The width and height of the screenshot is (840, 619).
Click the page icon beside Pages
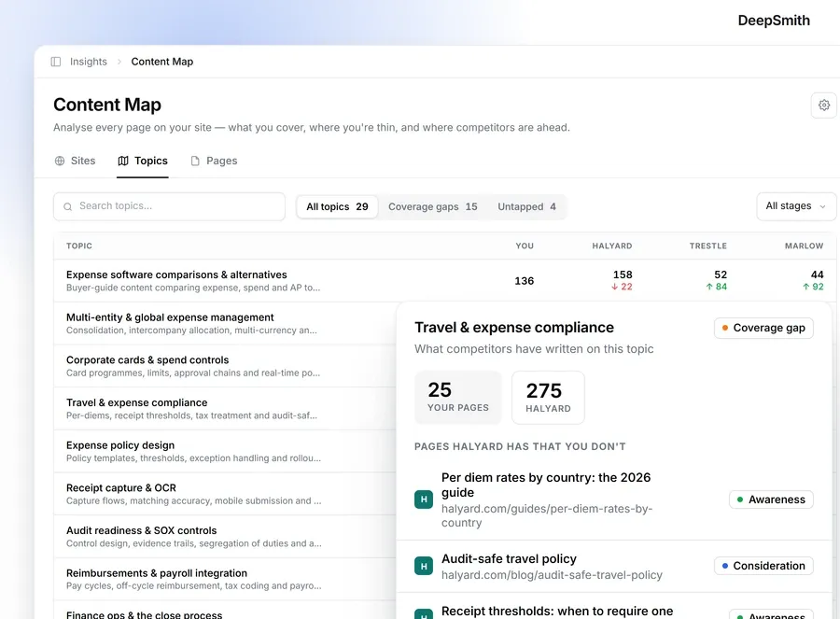tap(195, 161)
